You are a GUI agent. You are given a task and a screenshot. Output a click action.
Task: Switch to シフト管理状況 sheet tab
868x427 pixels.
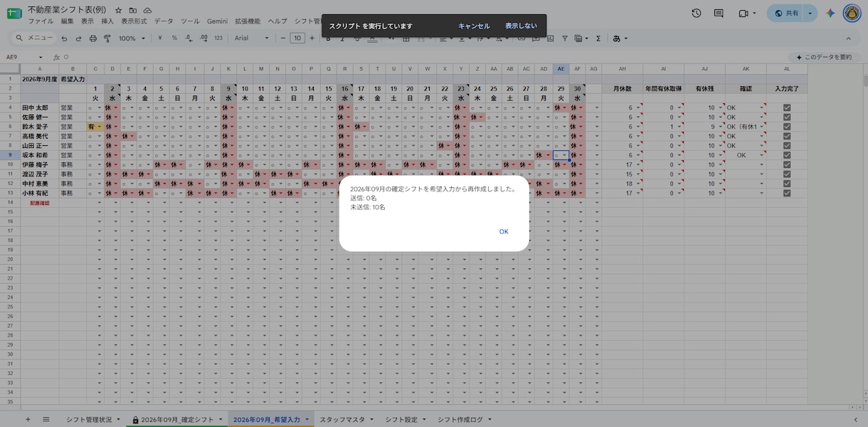(x=89, y=420)
